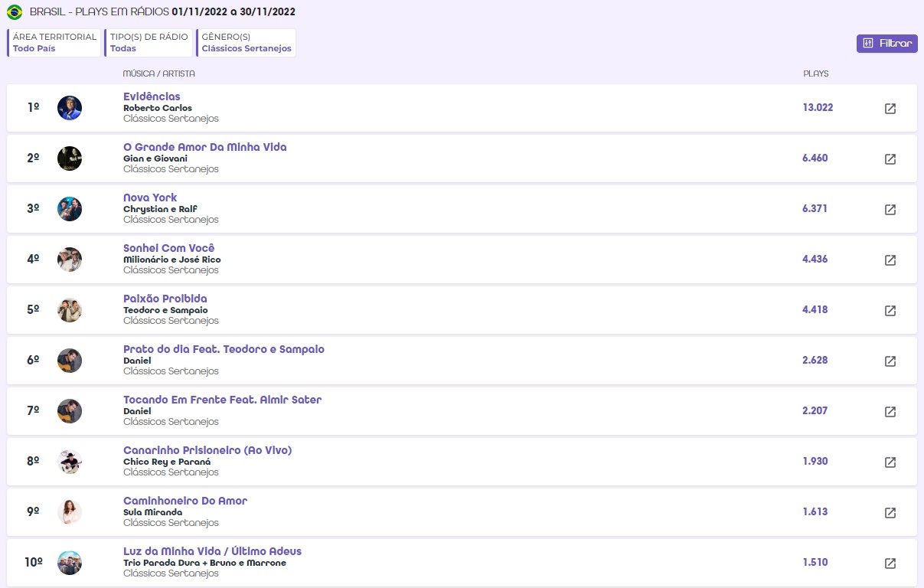Click the 10º ranking position
The height and width of the screenshot is (588, 924).
tap(33, 563)
